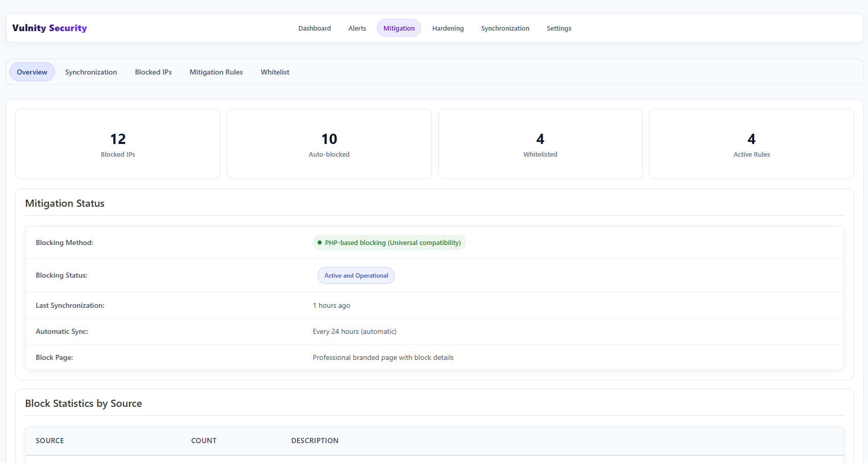The width and height of the screenshot is (868, 463).
Task: Click the PHP-based blocking badge
Action: 389,242
